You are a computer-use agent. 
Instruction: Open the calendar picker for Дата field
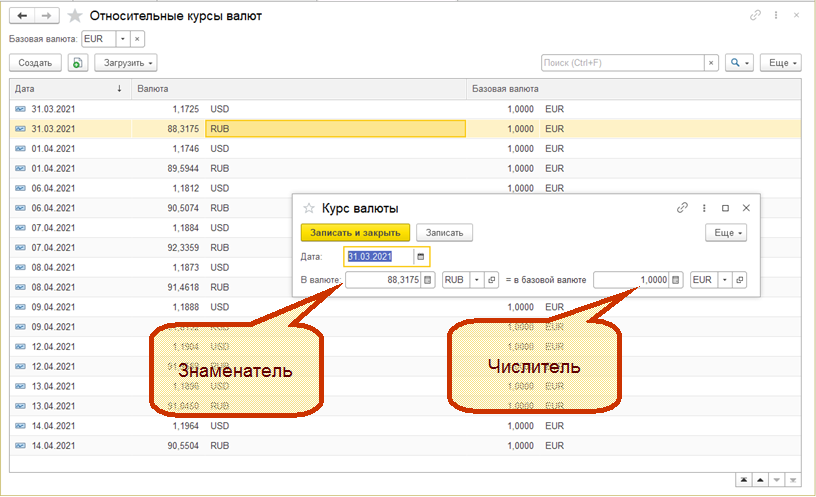(x=421, y=257)
